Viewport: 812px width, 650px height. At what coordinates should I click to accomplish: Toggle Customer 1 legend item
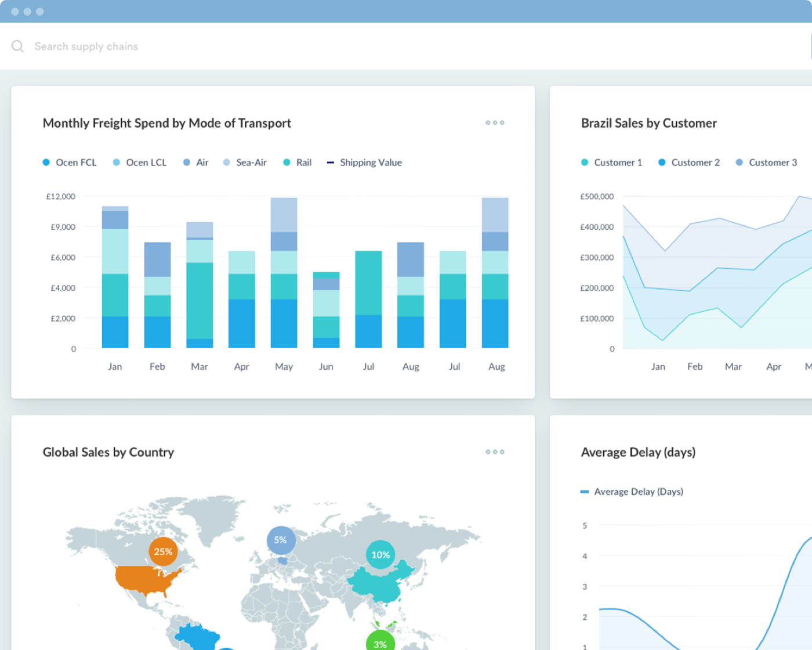click(612, 162)
